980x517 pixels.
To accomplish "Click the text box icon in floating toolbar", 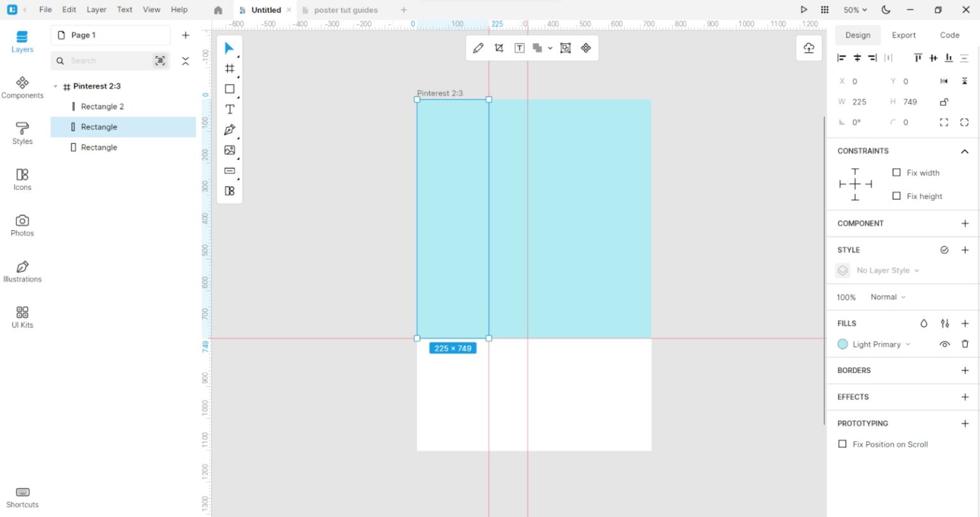I will pos(519,48).
